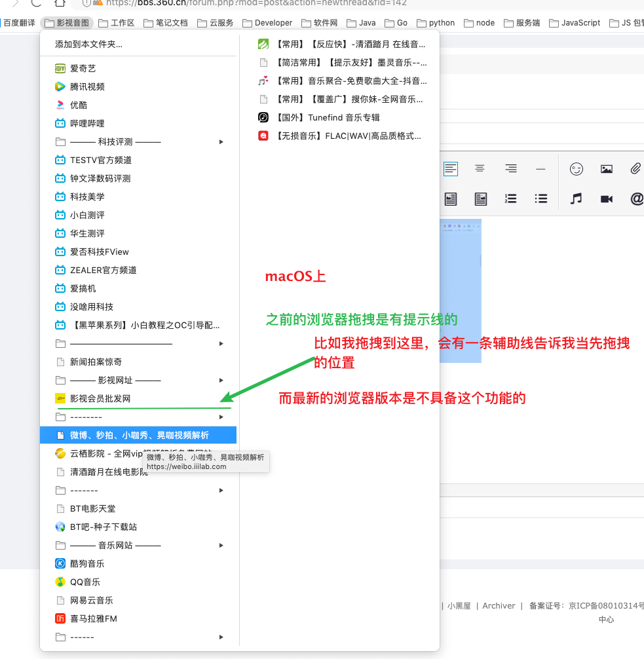The image size is (644, 659).
Task: Click the 小黑屋 footer link
Action: click(x=459, y=606)
